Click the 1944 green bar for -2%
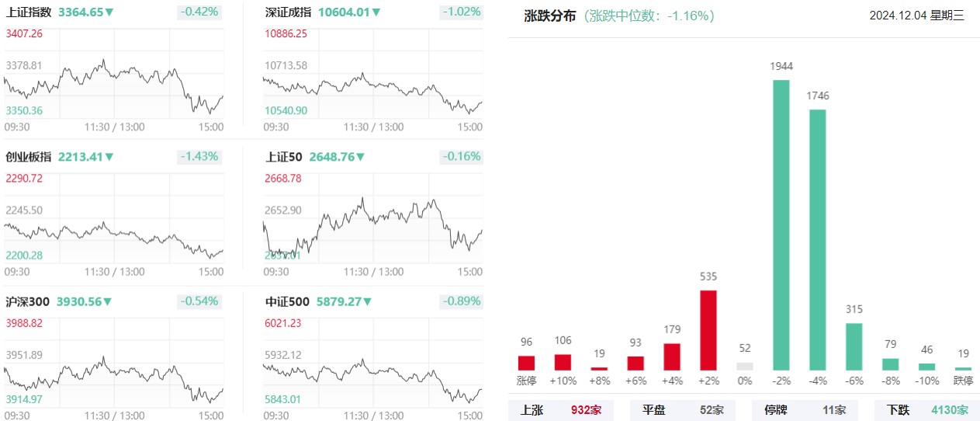Screen dimensions: 980x421 click(x=781, y=225)
